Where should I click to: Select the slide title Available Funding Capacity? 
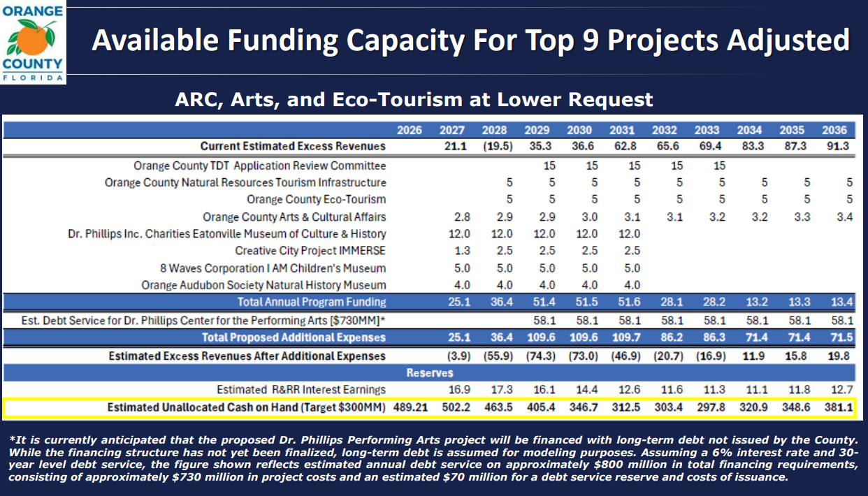pos(470,41)
